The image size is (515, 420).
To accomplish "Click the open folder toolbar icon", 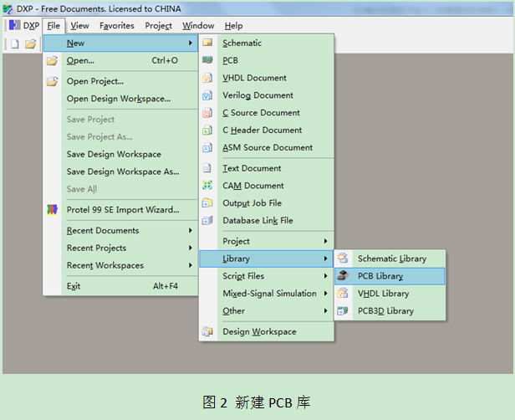I will tap(30, 44).
